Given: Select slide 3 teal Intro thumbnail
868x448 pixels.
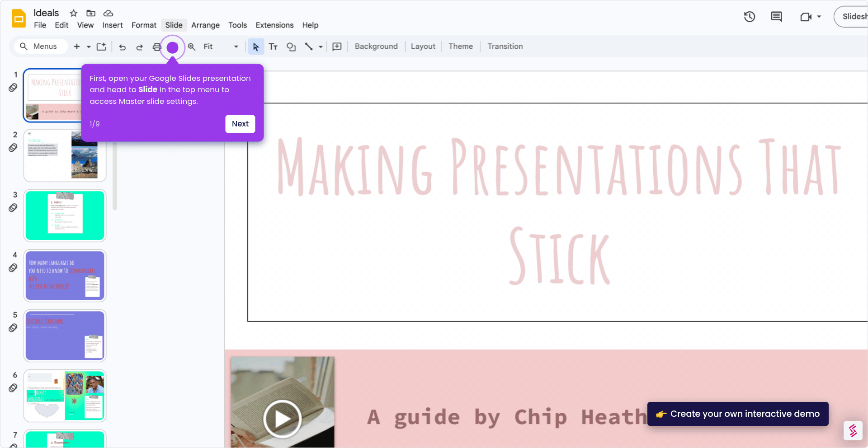Looking at the screenshot, I should coord(65,215).
